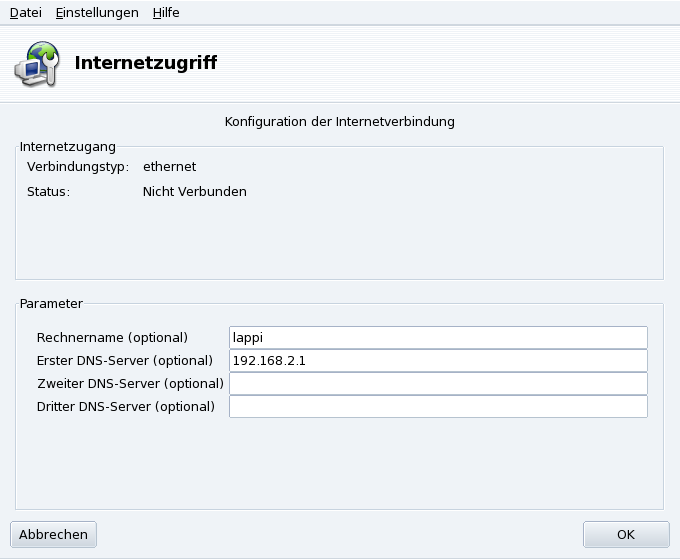
Task: Open the Einstellungen menu
Action: point(97,13)
